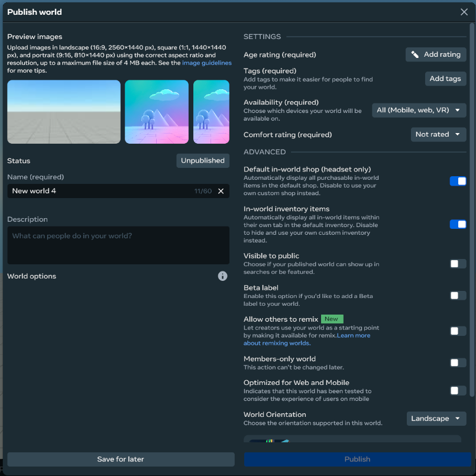Open the World Orientation dropdown
The height and width of the screenshot is (476, 476).
click(x=436, y=419)
